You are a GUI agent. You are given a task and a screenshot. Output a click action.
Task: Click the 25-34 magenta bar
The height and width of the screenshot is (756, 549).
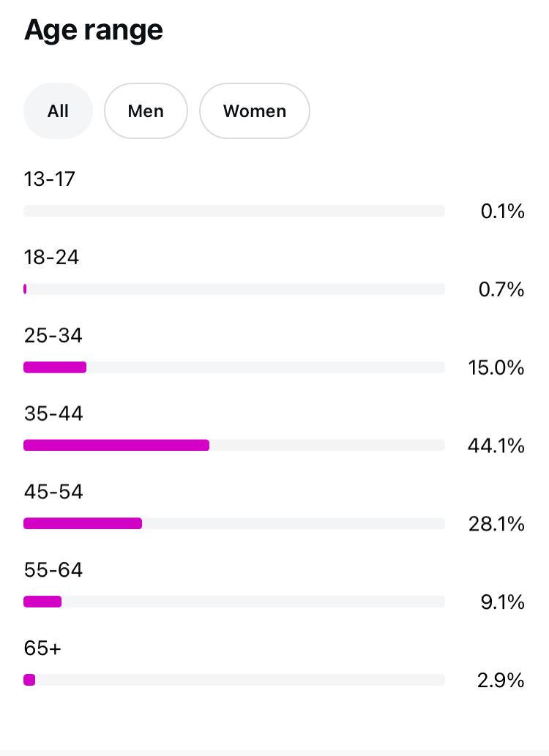55,367
